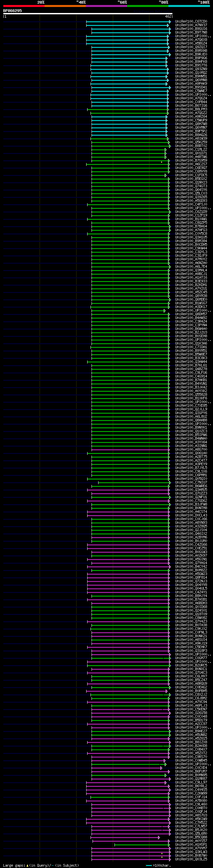213x868 pixels.
Task: Select hit label UniRef100_Q3AMU5
Action: click(191, 490)
